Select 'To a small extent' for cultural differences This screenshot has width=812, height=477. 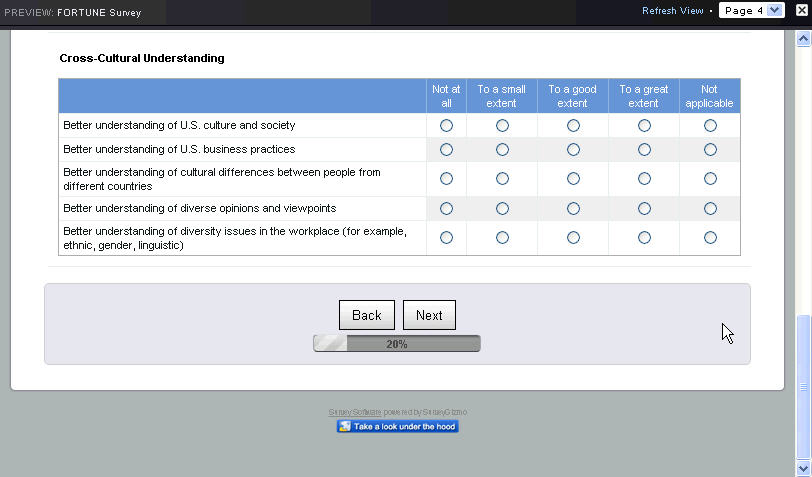[502, 179]
